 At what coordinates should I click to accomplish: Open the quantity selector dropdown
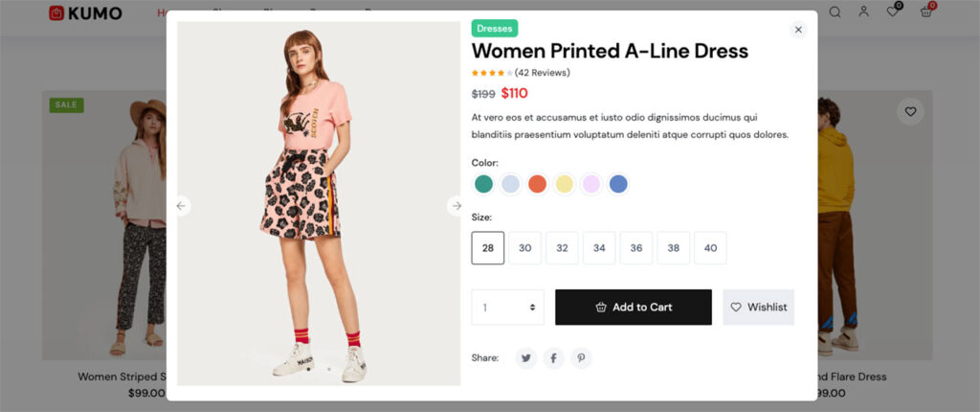tap(507, 308)
